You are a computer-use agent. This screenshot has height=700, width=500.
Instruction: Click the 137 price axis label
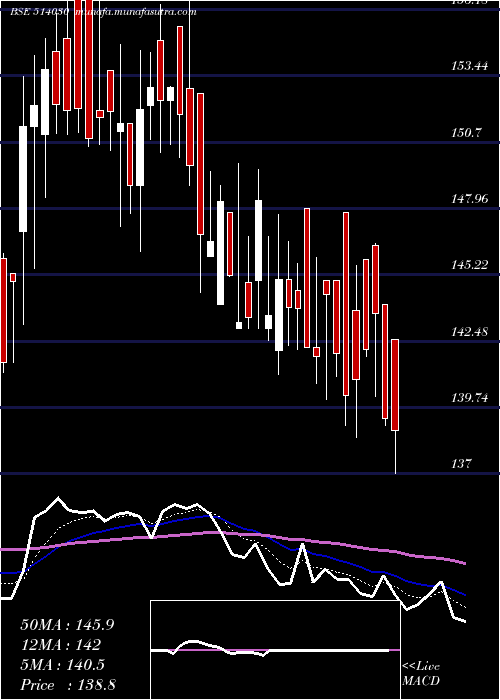tap(461, 464)
